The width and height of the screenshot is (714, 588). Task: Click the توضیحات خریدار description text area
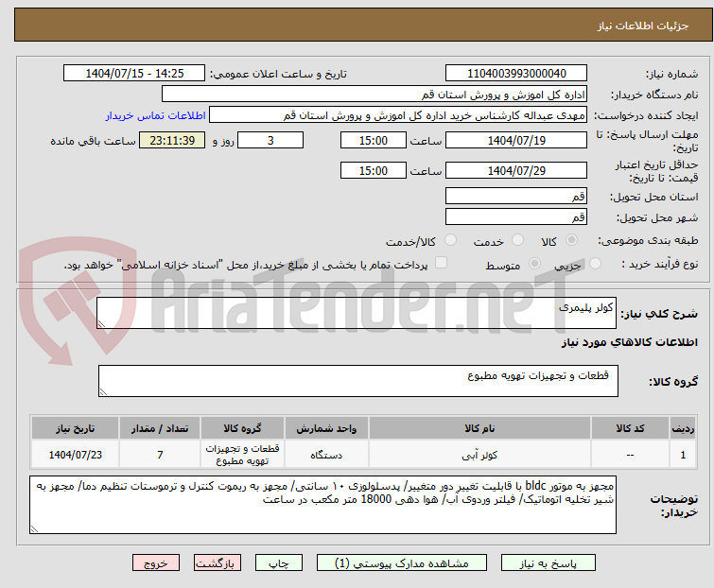coord(322,505)
